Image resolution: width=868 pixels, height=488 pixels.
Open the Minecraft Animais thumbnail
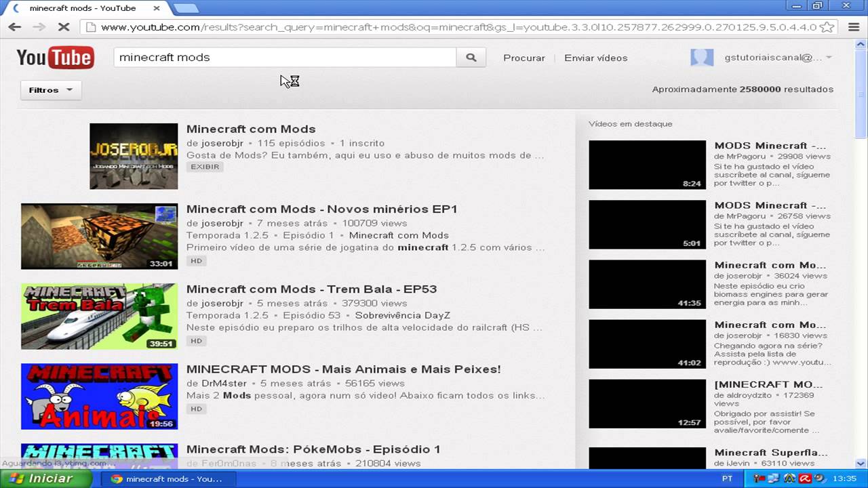pyautogui.click(x=99, y=396)
